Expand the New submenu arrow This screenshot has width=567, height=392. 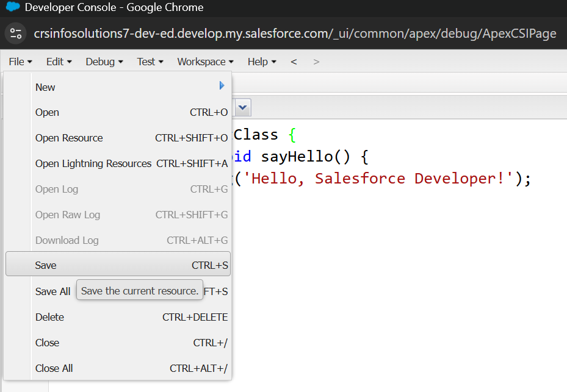coord(222,87)
